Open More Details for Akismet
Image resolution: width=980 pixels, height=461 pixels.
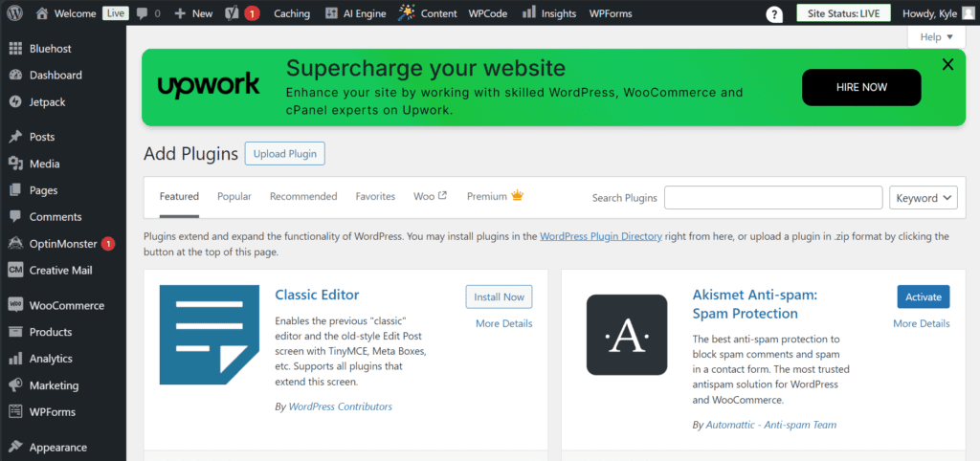(x=922, y=323)
